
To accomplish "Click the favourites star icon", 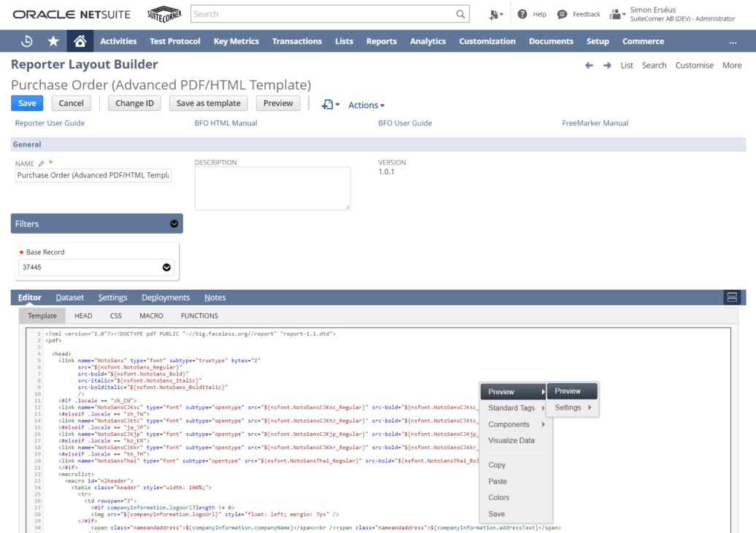I will pos(53,41).
